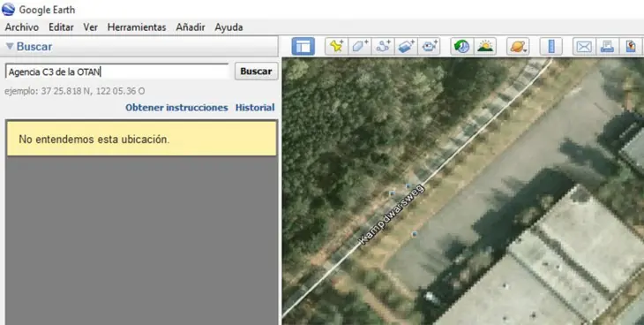Open the Archivo menu

[x=22, y=27]
